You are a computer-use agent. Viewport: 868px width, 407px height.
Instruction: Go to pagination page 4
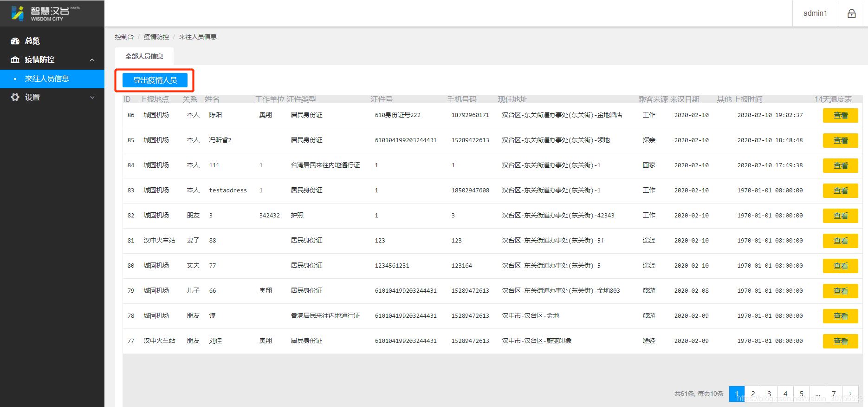pos(785,394)
